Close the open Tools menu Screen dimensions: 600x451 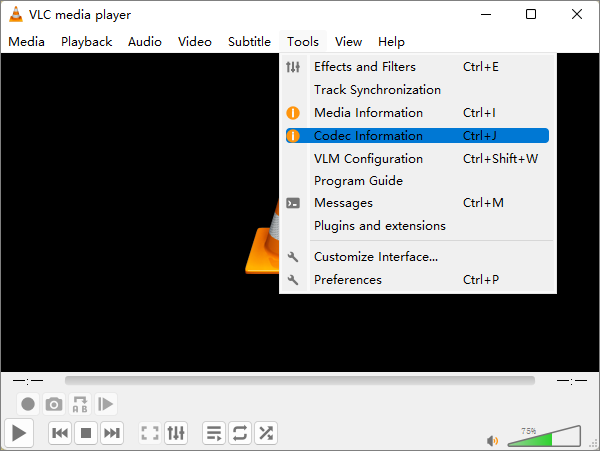(303, 41)
